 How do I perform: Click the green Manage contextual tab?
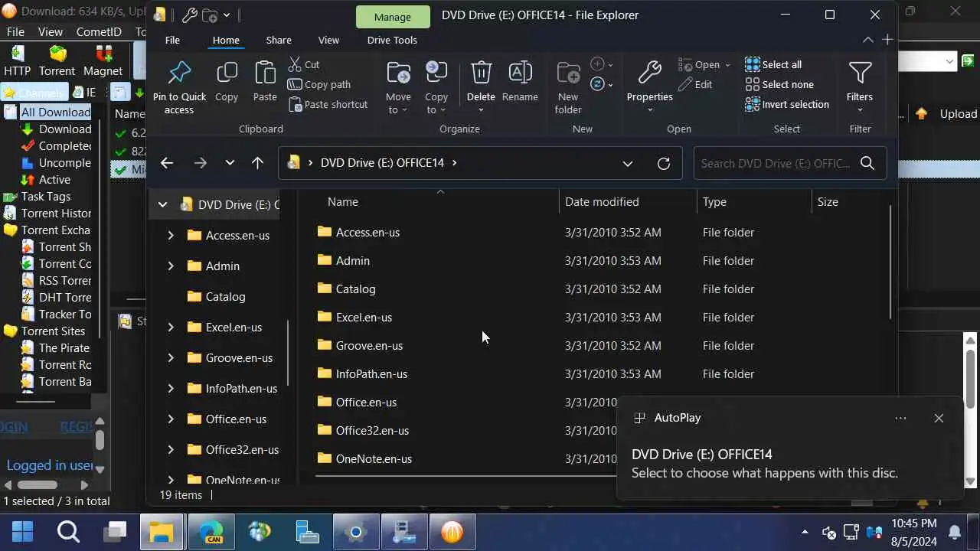pyautogui.click(x=392, y=17)
